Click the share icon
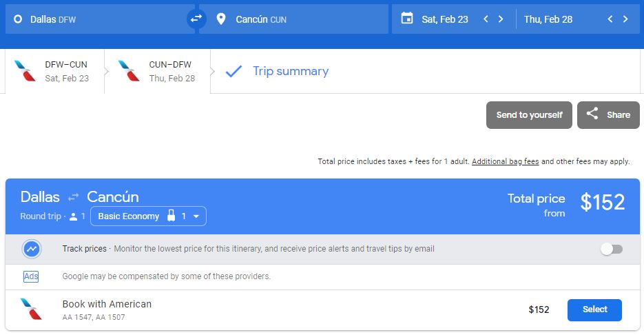The height and width of the screenshot is (335, 644). pyautogui.click(x=592, y=114)
